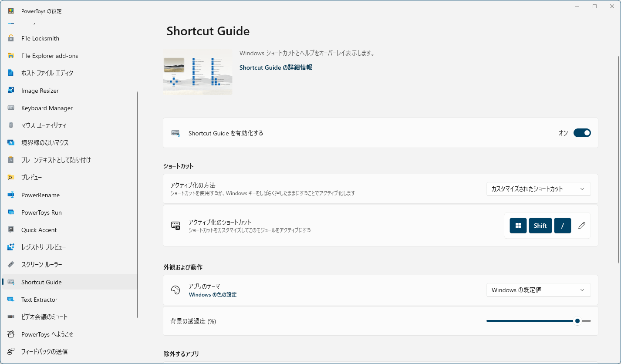Open the Shortcut Guide の詳細情報 link
Image resolution: width=621 pixels, height=364 pixels.
(x=276, y=67)
